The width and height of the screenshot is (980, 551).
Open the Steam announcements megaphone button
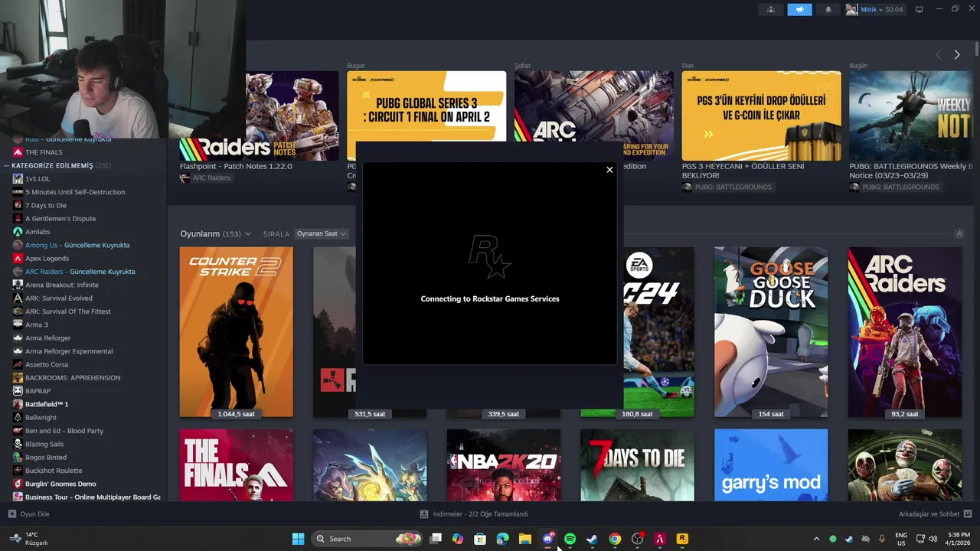(799, 9)
